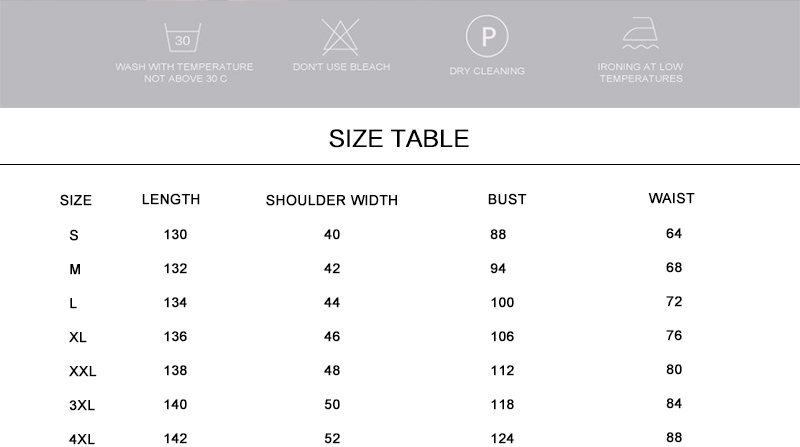Click the 'Dry cleaning' caption
This screenshot has width=800, height=447.
click(x=487, y=71)
